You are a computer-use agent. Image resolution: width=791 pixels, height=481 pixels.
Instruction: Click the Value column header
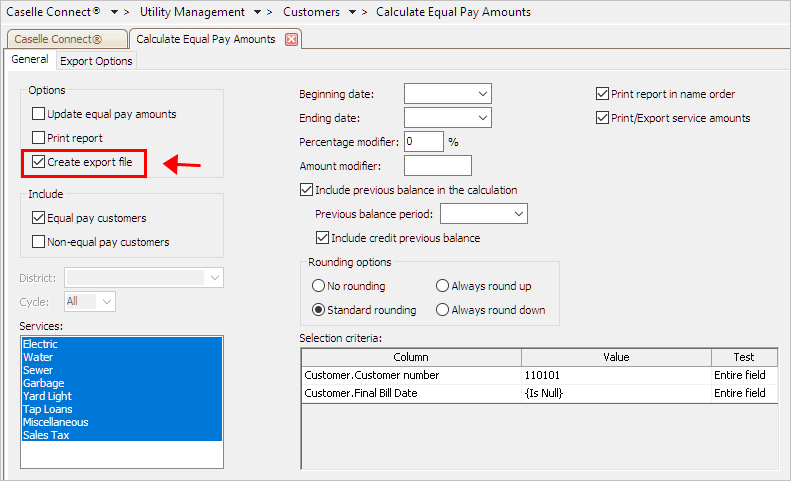pos(616,357)
